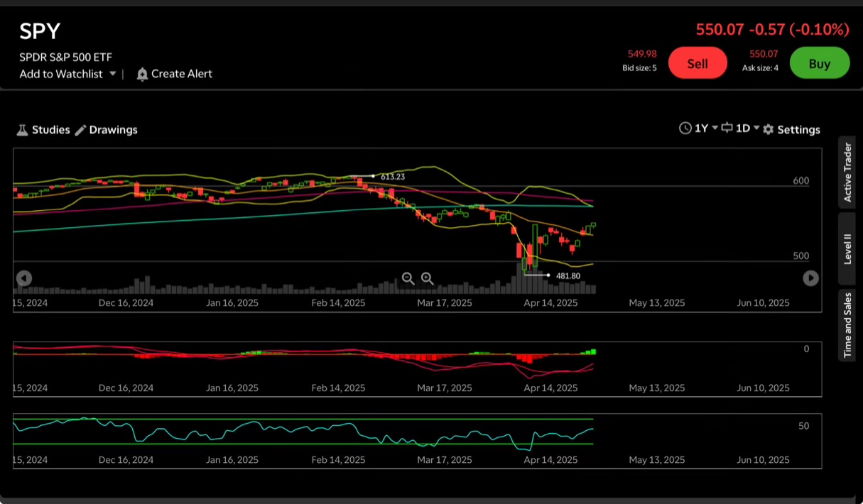Open the 1Y time range dropdown
Viewport: 863px width, 504px height.
click(706, 128)
